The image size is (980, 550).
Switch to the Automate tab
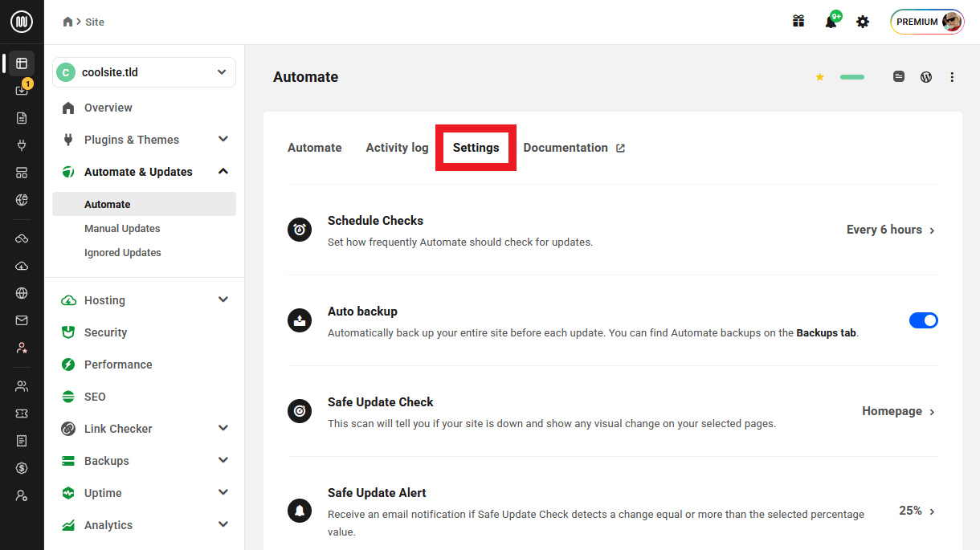[315, 148]
